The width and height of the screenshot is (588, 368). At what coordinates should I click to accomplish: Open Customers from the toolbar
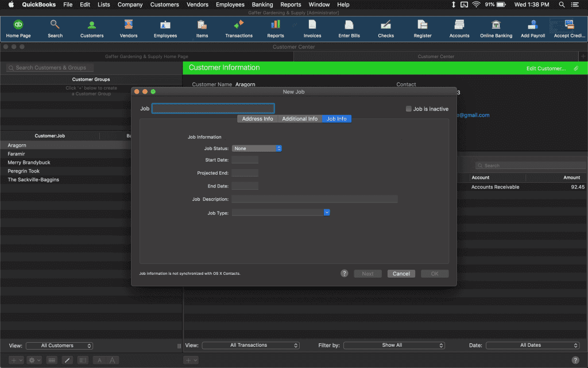(x=92, y=29)
